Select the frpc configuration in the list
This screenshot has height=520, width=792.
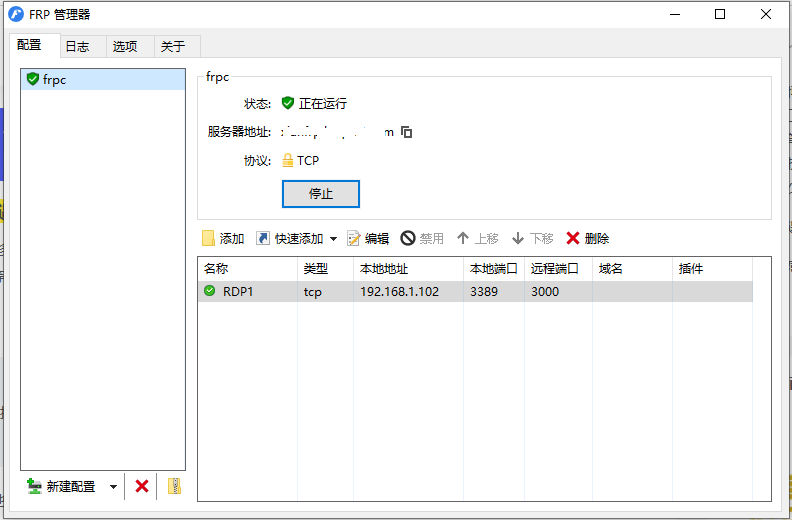tap(103, 80)
